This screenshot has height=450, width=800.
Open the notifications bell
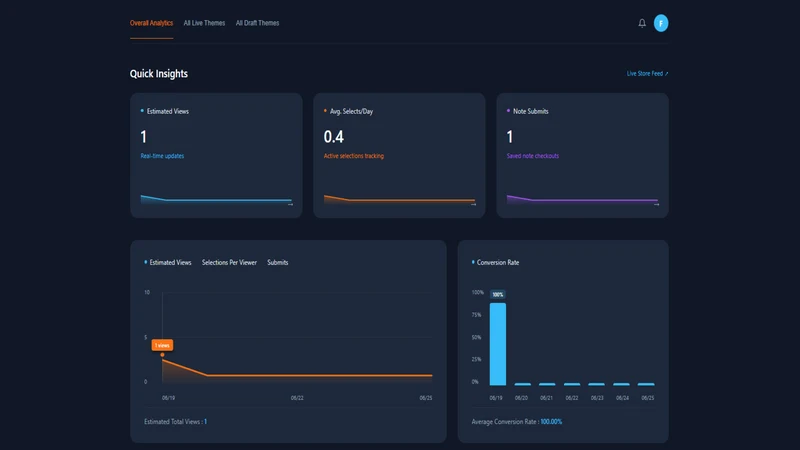[642, 23]
